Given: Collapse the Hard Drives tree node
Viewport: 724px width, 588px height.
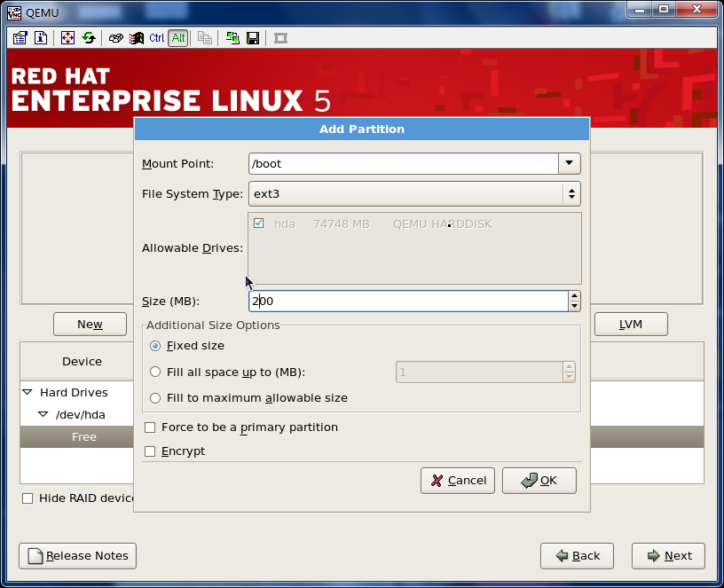Looking at the screenshot, I should click(28, 392).
